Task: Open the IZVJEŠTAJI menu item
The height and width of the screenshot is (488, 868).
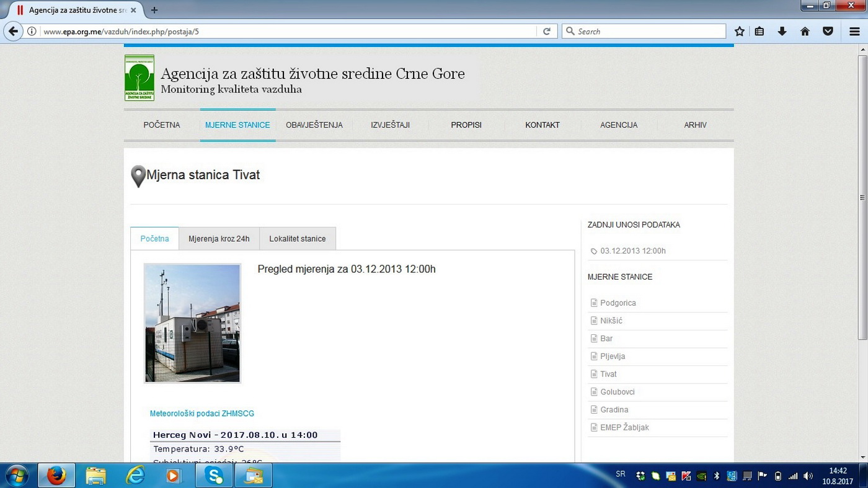Action: (391, 125)
